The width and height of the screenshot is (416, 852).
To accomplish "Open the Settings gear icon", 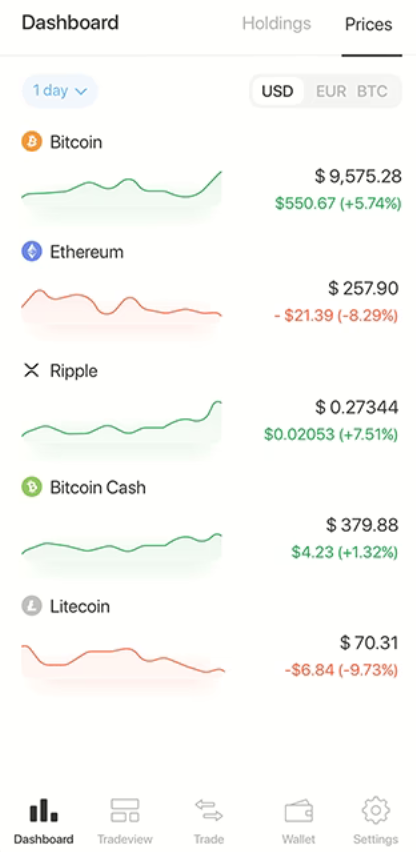I will coord(375,820).
